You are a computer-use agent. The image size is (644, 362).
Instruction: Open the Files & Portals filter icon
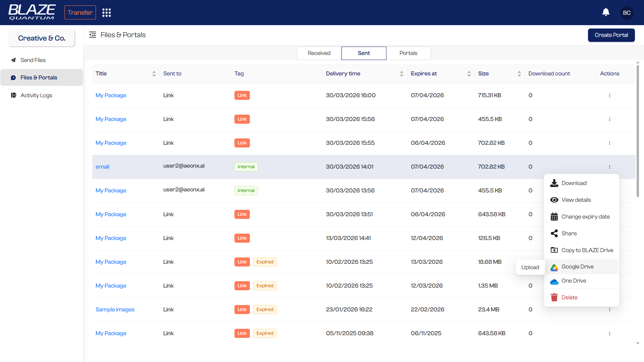93,35
